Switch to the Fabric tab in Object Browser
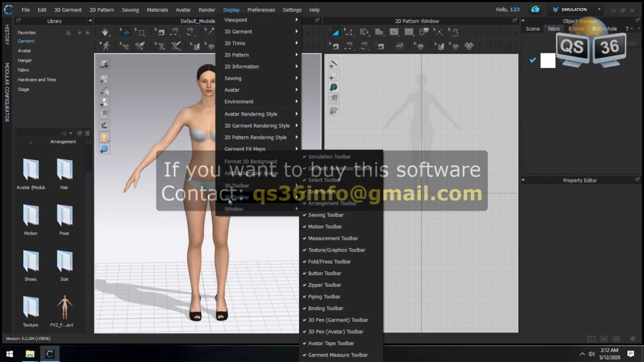 pyautogui.click(x=554, y=29)
